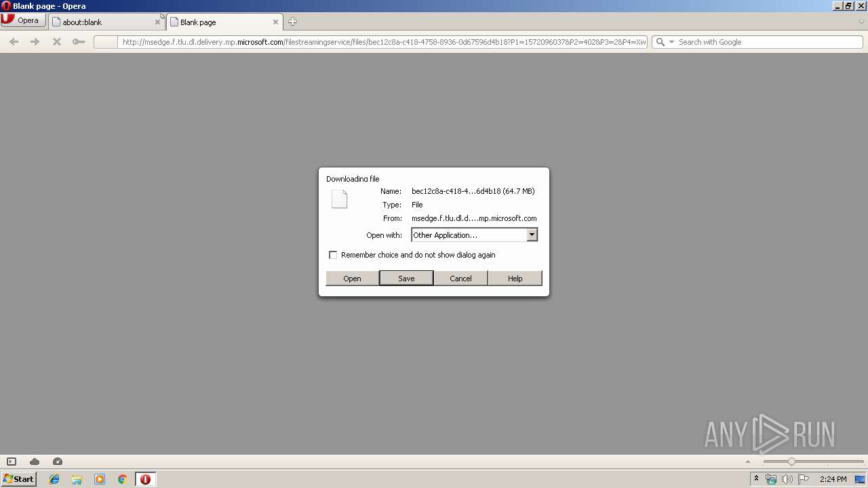The width and height of the screenshot is (868, 488).
Task: Open the Opera Turbo icon
Action: (58, 462)
